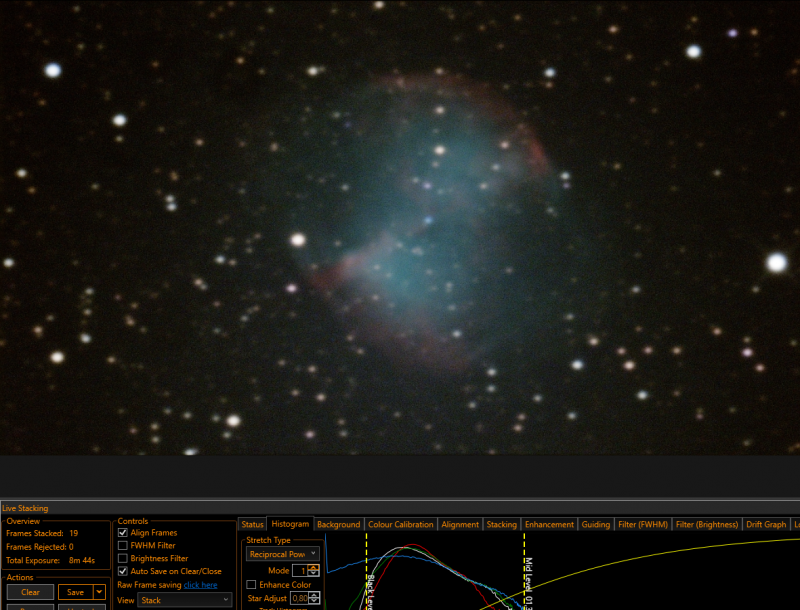Tick the Enhance Color checkbox
Viewport: 800px width, 610px height.
coord(251,584)
